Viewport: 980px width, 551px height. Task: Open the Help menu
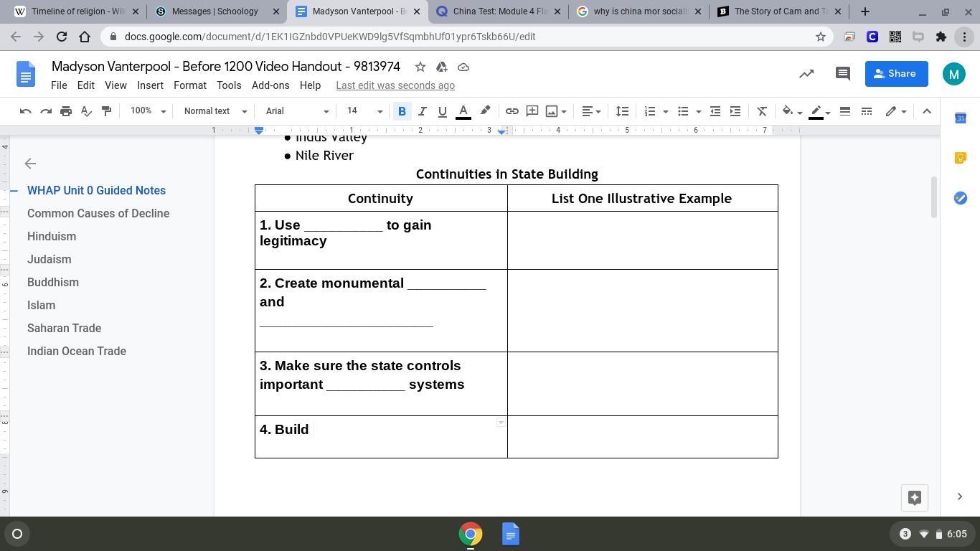tap(310, 85)
